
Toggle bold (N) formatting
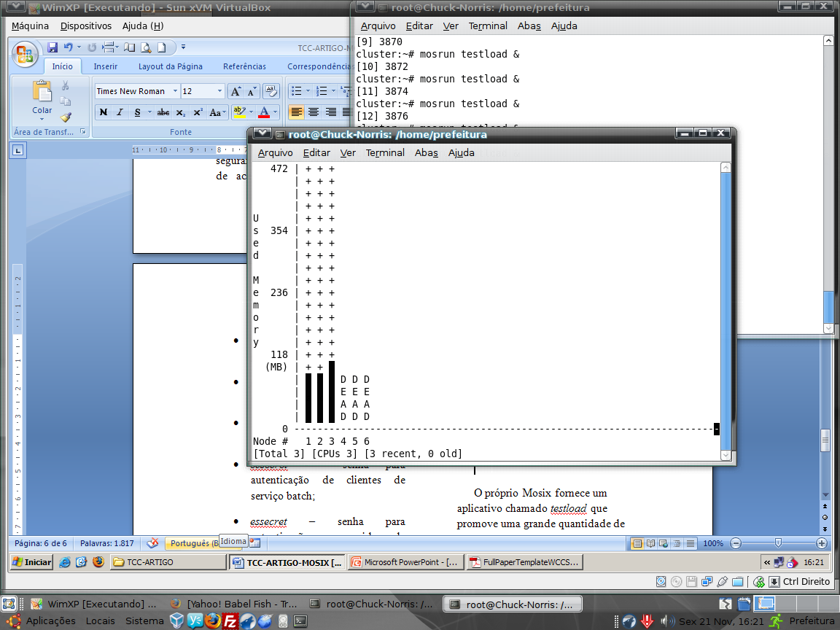click(104, 112)
